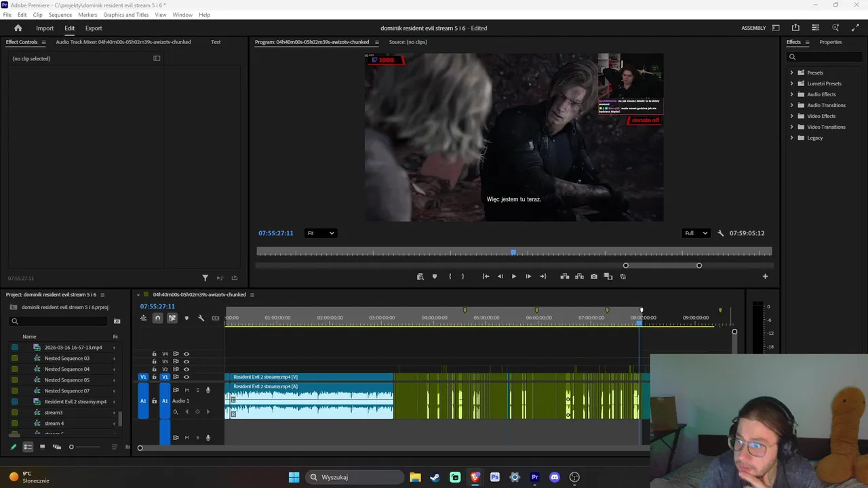This screenshot has width=868, height=488.
Task: Click Go to Out point button
Action: [x=543, y=277]
